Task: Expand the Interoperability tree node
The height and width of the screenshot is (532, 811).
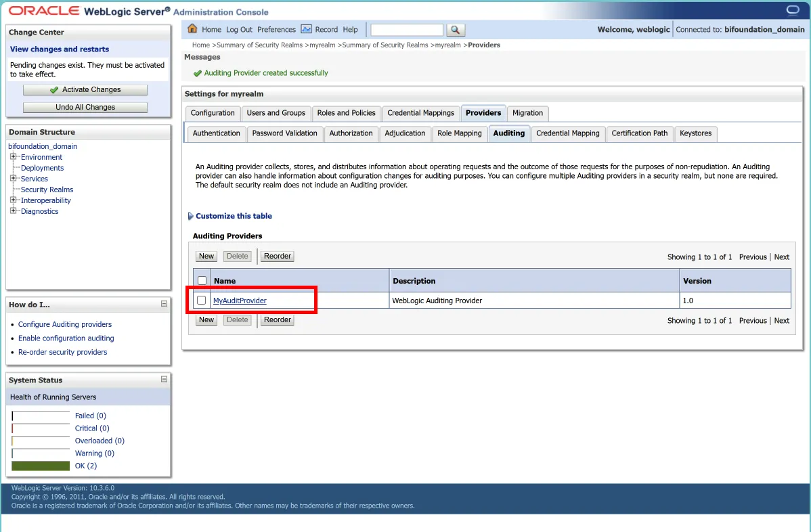Action: point(14,200)
